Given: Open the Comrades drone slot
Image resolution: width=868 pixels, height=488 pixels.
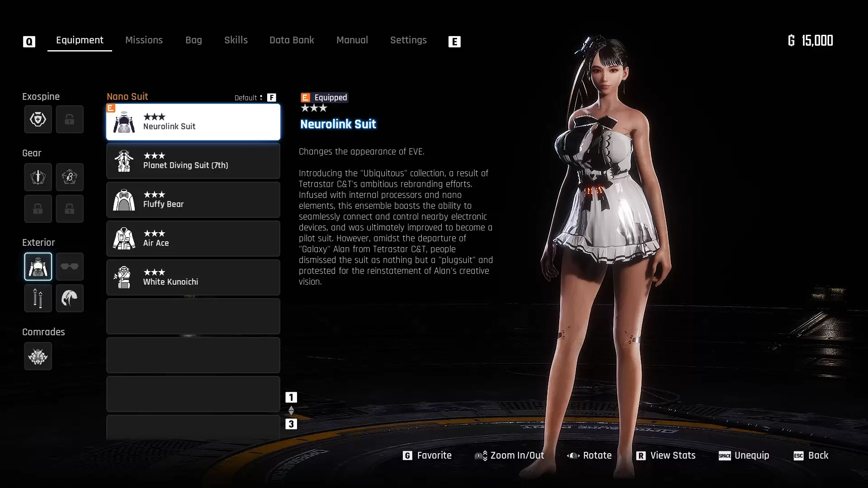Looking at the screenshot, I should click(x=38, y=356).
